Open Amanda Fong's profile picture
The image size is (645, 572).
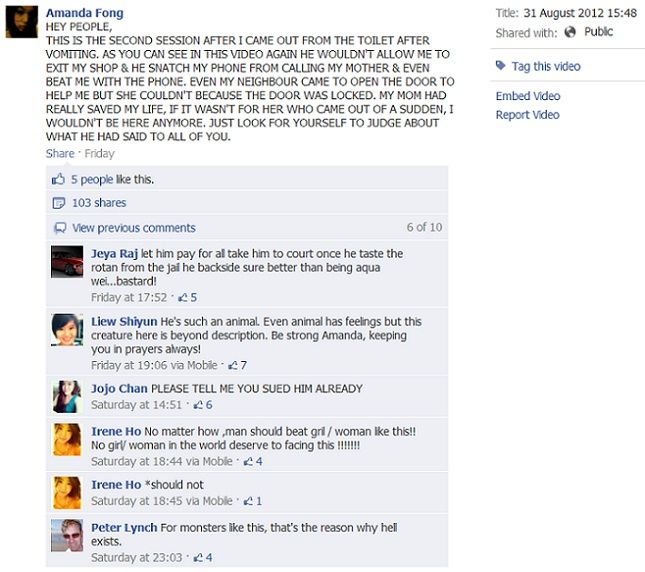pos(22,22)
